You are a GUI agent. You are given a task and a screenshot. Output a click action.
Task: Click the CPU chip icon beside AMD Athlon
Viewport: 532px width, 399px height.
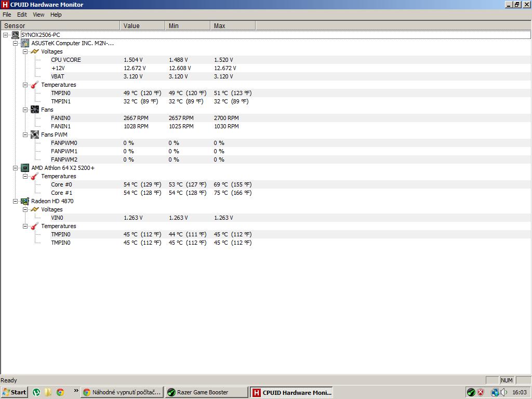pos(25,168)
